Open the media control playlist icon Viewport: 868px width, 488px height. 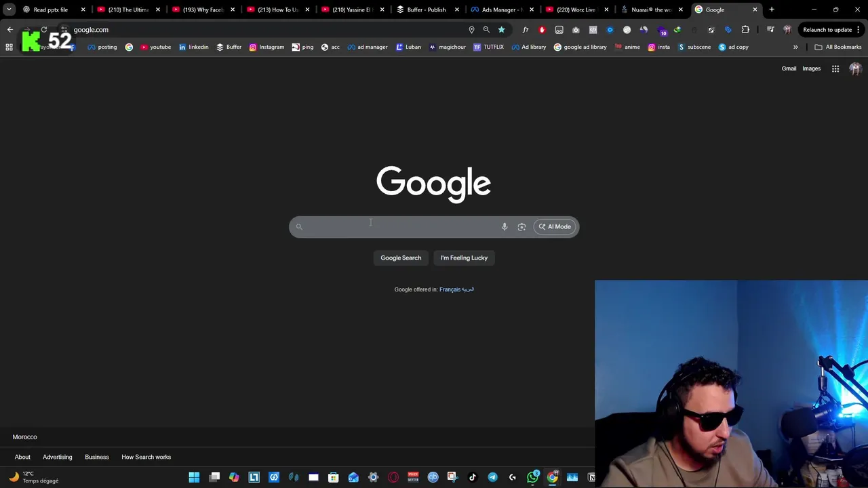tap(770, 30)
